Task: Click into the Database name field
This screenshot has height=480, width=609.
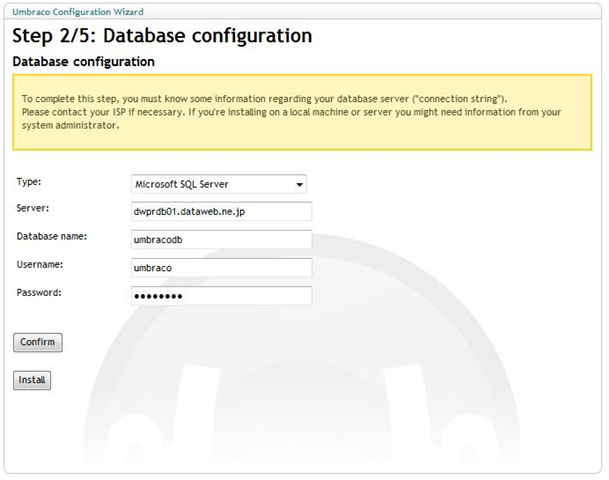Action: pyautogui.click(x=221, y=240)
